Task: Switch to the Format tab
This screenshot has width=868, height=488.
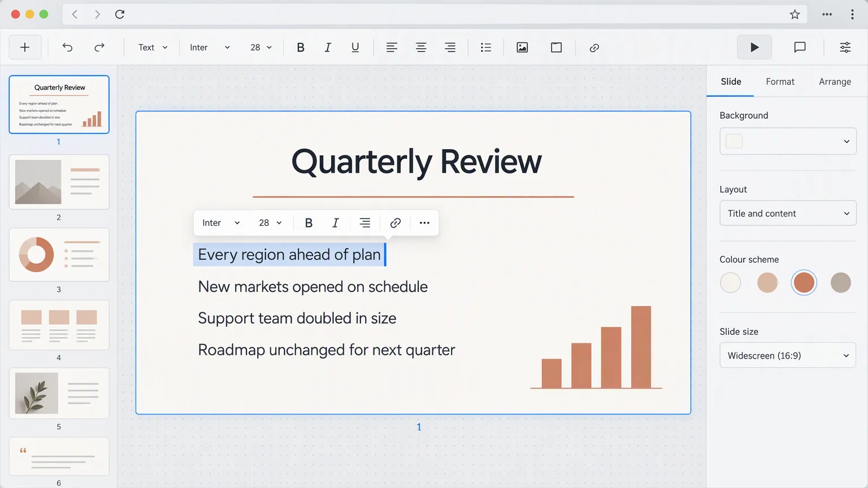Action: pyautogui.click(x=780, y=81)
